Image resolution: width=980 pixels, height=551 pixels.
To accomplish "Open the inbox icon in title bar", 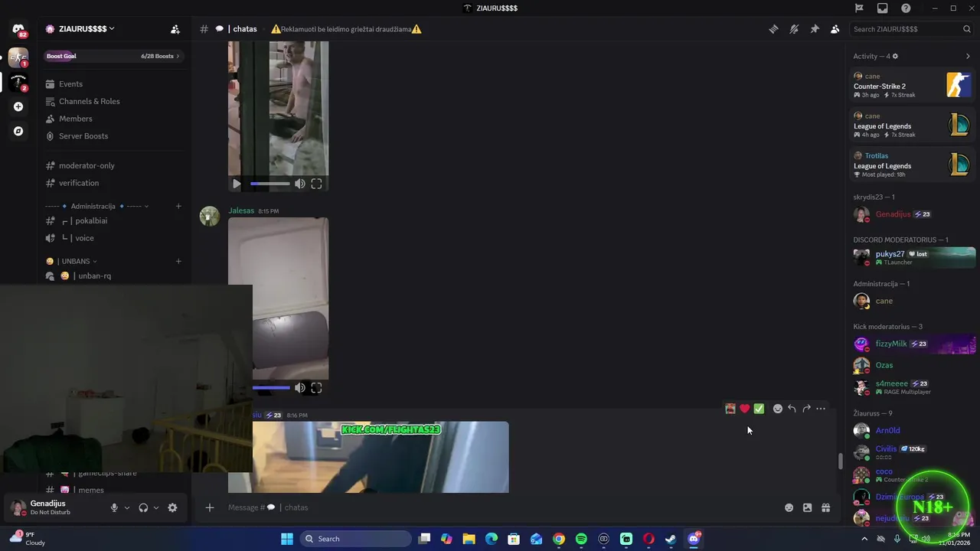I will click(883, 8).
